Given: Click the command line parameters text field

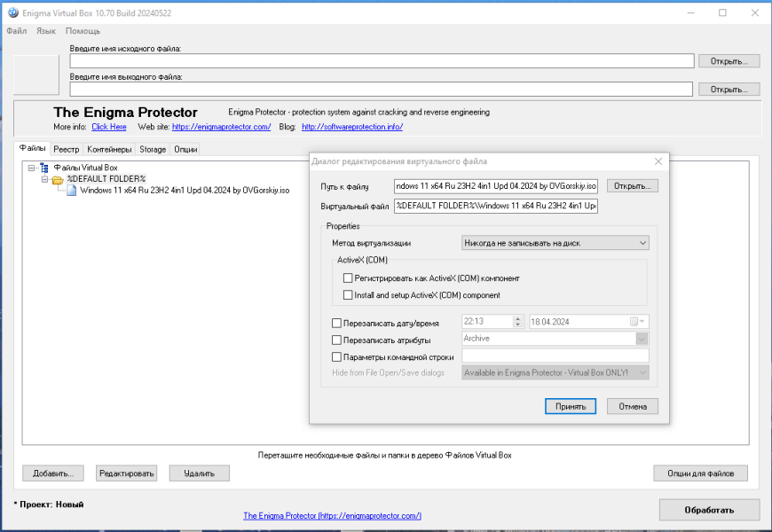Looking at the screenshot, I should [555, 356].
